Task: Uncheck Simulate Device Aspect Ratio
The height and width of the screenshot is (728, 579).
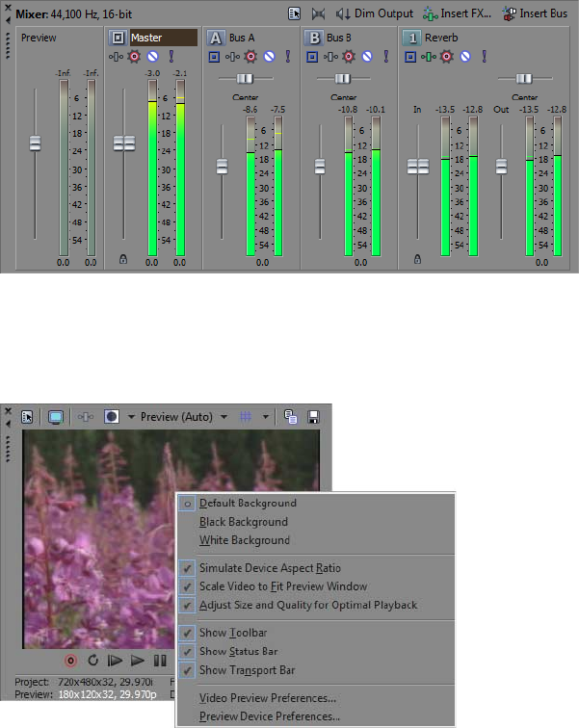Action: pyautogui.click(x=316, y=568)
